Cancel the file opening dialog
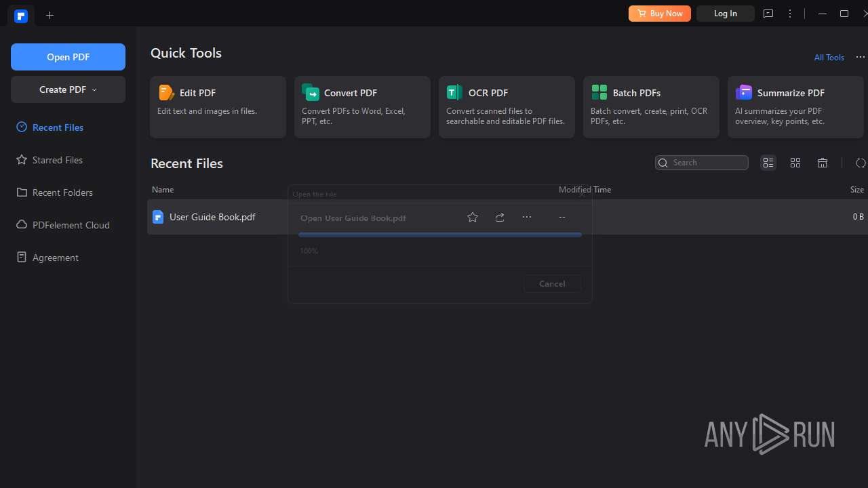This screenshot has width=868, height=488. (552, 284)
